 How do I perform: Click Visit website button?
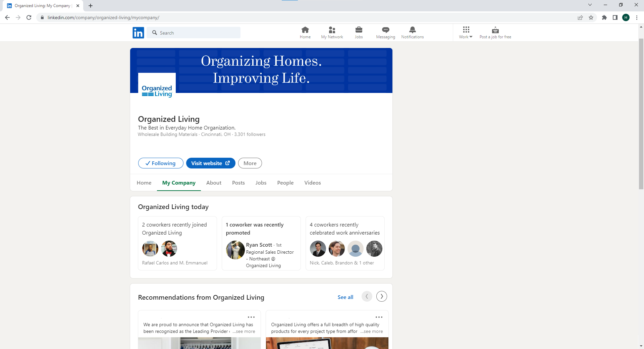[x=211, y=163]
